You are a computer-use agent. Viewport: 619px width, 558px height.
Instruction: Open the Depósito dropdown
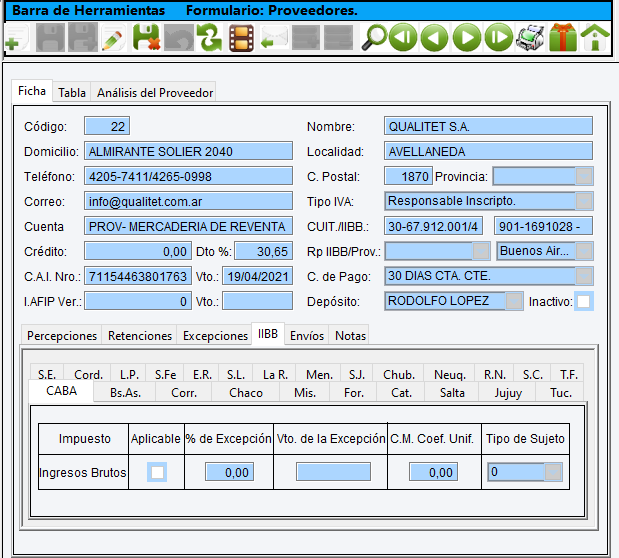coord(514,301)
